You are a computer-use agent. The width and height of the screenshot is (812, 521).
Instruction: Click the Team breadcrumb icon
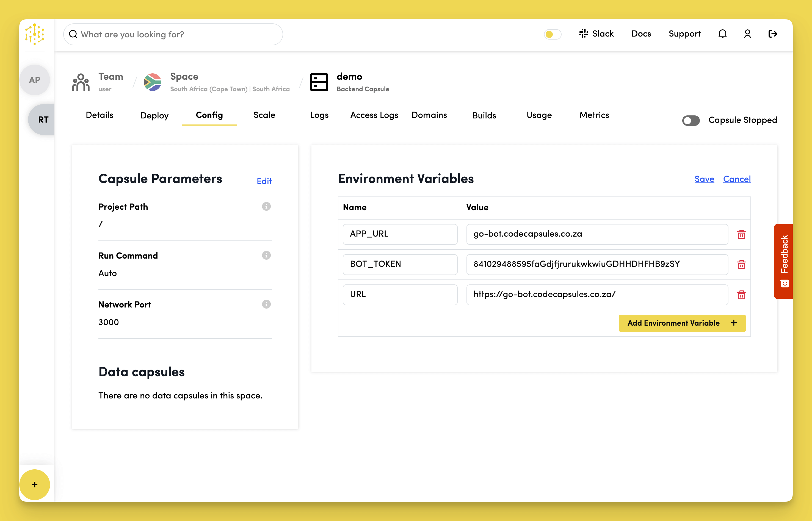(x=81, y=82)
